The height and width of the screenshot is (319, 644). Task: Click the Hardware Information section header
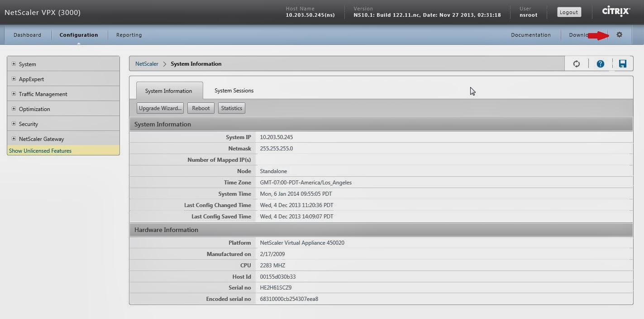[x=381, y=230]
